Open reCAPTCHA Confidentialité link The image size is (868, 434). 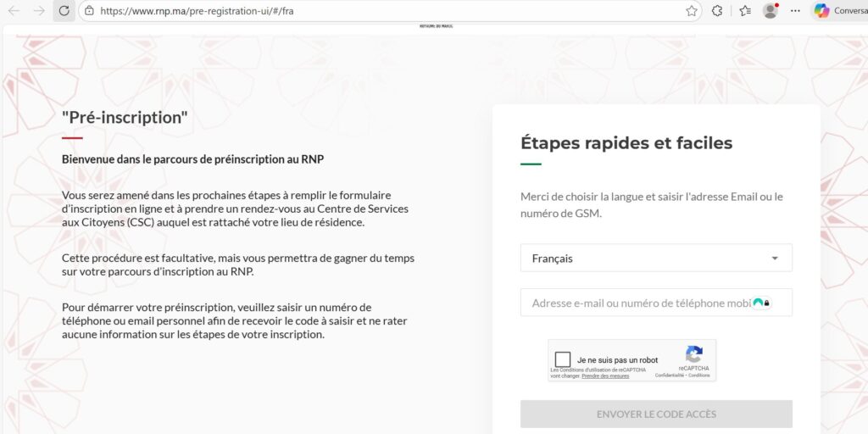[669, 375]
